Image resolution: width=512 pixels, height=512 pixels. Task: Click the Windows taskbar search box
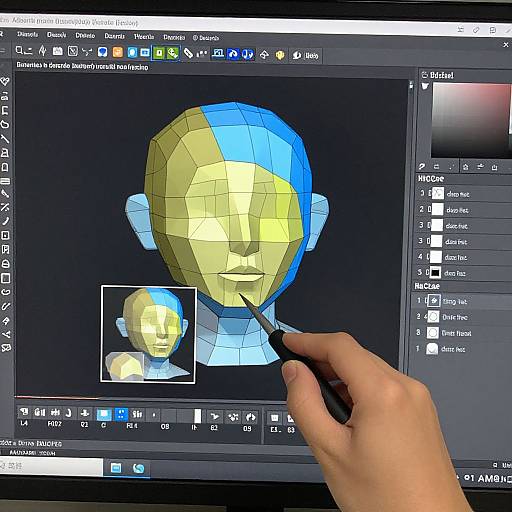(50, 466)
